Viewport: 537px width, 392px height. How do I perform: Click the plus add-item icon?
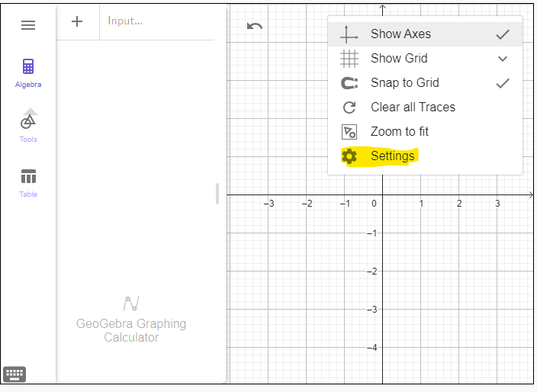(x=77, y=21)
